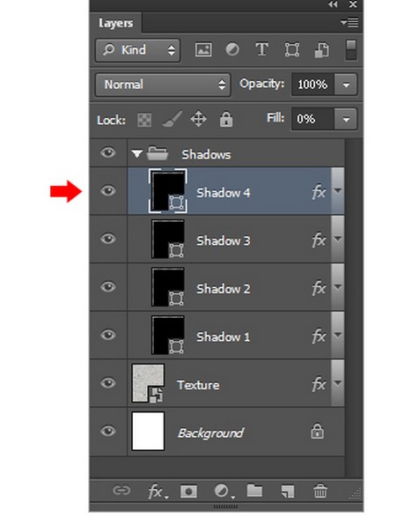
Task: Collapse the Shadows group triangle
Action: (x=136, y=154)
